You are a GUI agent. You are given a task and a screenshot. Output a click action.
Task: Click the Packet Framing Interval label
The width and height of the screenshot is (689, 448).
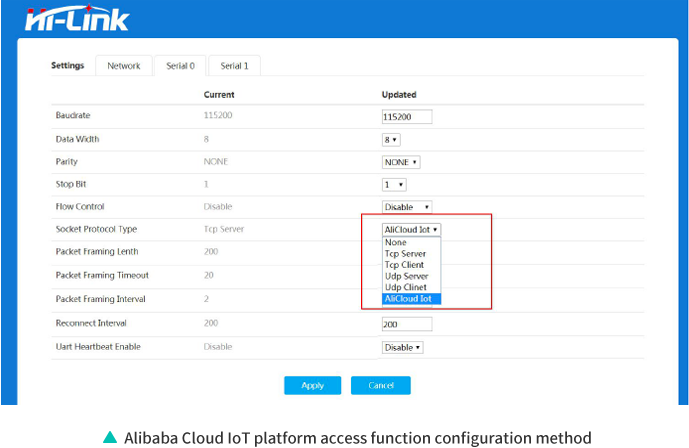click(100, 299)
